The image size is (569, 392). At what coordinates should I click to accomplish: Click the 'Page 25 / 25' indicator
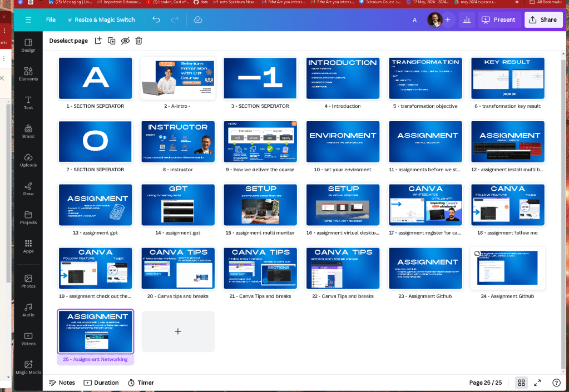pos(485,383)
